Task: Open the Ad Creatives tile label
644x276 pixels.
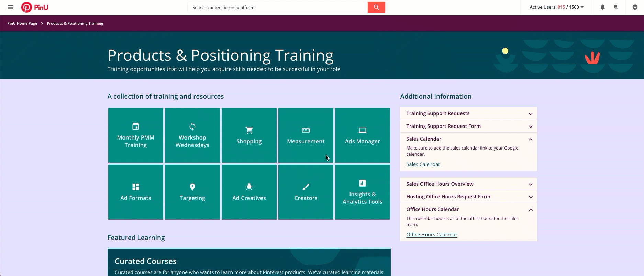Action: 249,198
